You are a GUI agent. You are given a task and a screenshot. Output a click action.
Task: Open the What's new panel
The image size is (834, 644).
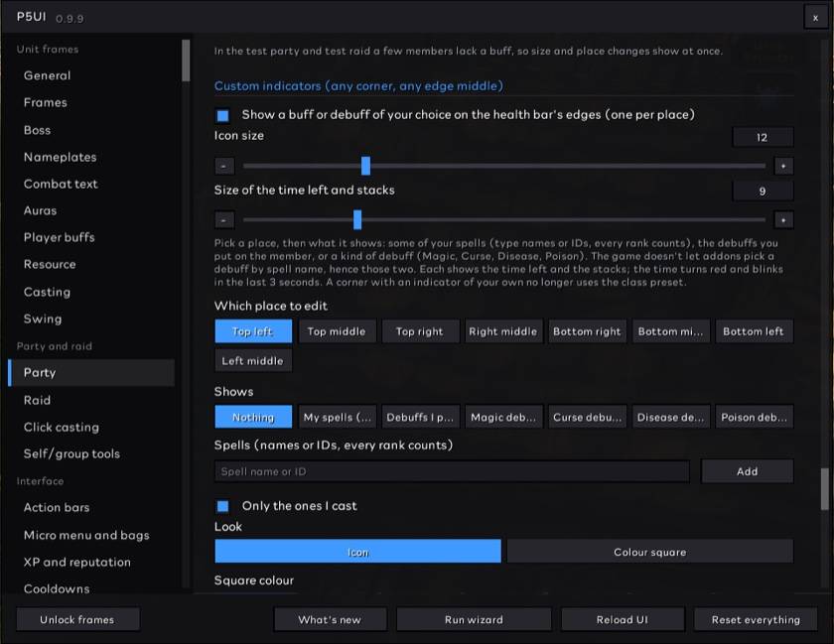330,619
